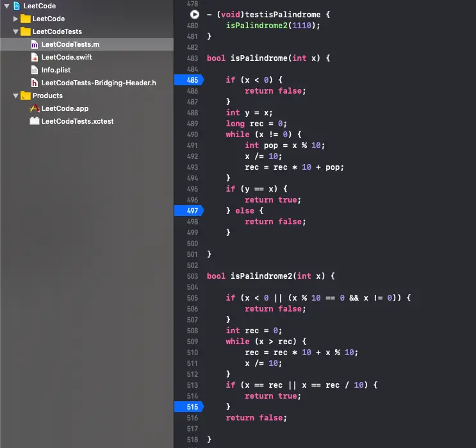476x448 pixels.
Task: Toggle the breakpoint on line 515
Action: tap(189, 407)
